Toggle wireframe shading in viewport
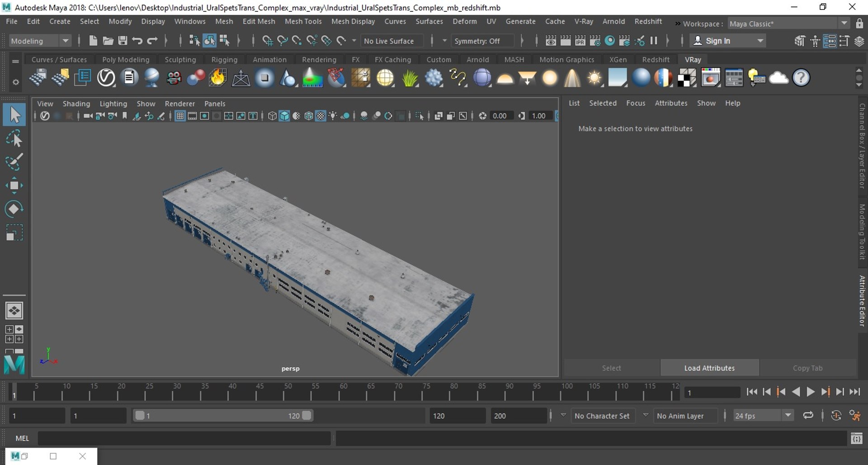 [272, 116]
